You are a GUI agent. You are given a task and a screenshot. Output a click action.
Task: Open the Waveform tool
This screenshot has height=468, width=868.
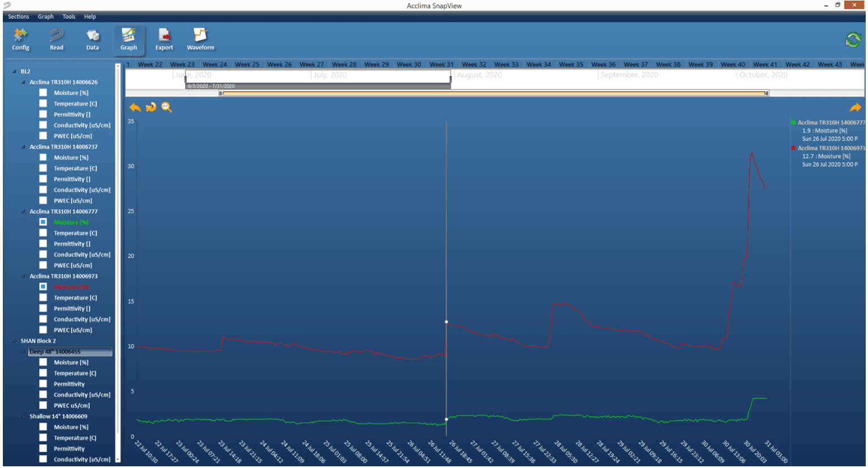coord(200,40)
